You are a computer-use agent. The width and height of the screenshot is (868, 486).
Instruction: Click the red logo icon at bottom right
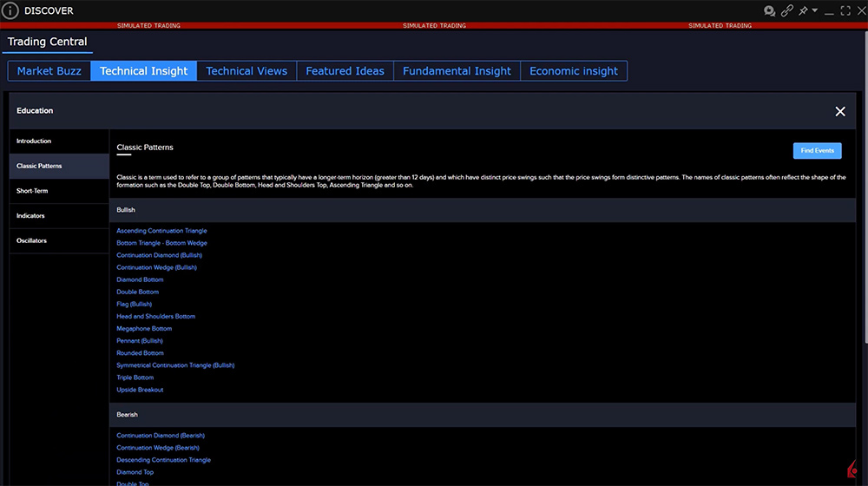pos(853,469)
